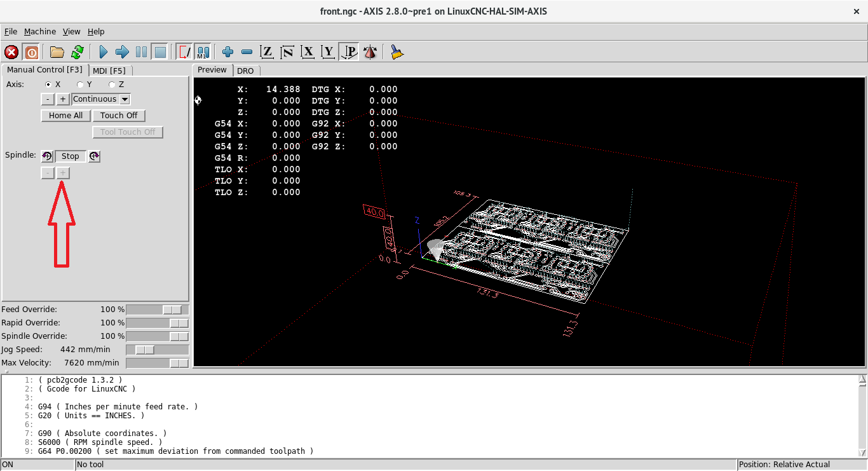Click spindle Stop button

(71, 156)
